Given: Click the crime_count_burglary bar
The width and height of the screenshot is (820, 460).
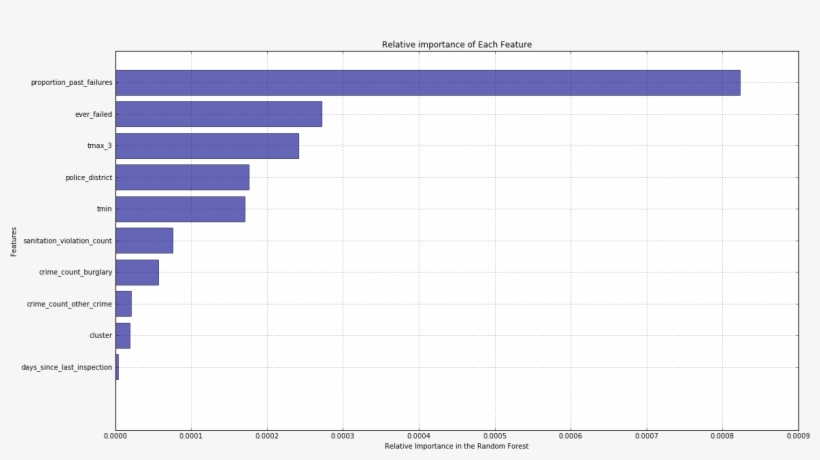Looking at the screenshot, I should (137, 272).
